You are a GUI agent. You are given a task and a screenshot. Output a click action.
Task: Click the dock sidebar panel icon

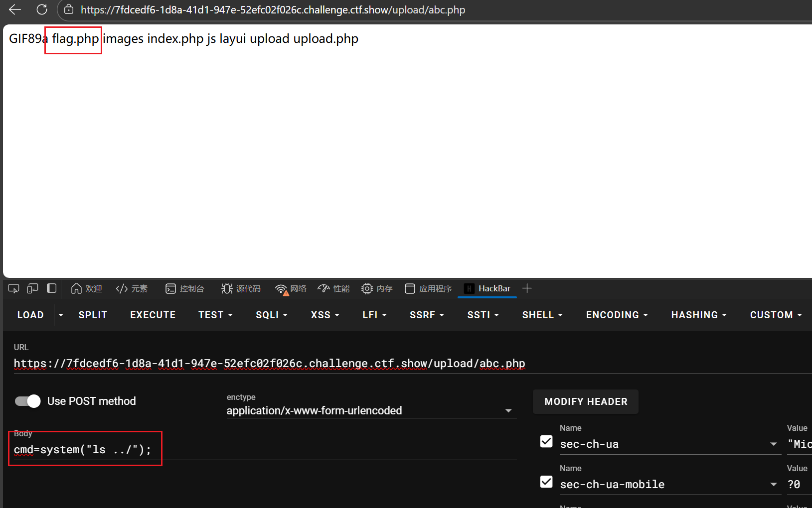(51, 289)
